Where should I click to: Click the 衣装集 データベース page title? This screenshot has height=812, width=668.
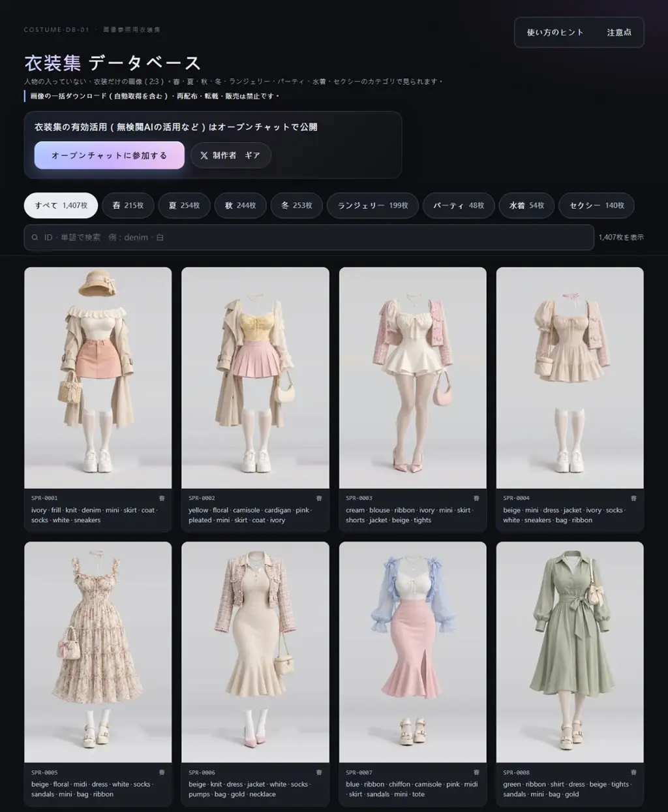(x=112, y=63)
